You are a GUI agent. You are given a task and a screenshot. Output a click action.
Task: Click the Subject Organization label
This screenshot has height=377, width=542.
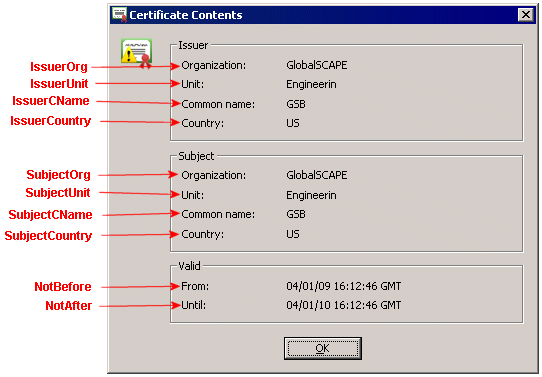pos(213,175)
